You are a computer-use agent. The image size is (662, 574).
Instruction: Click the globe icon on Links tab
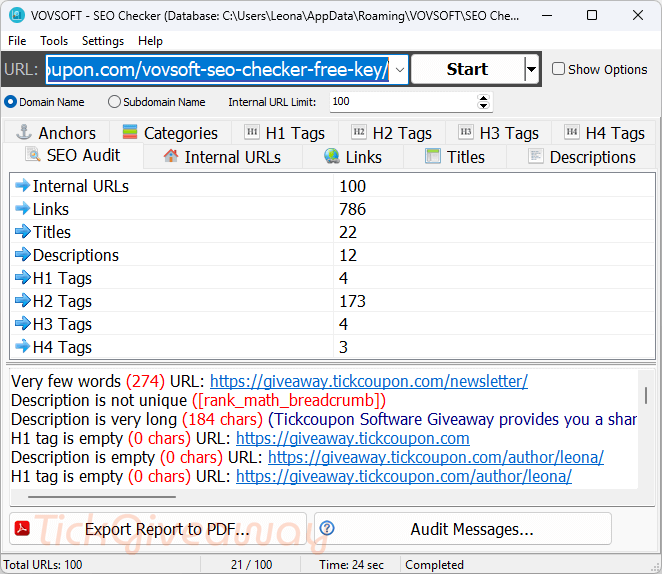click(x=332, y=156)
